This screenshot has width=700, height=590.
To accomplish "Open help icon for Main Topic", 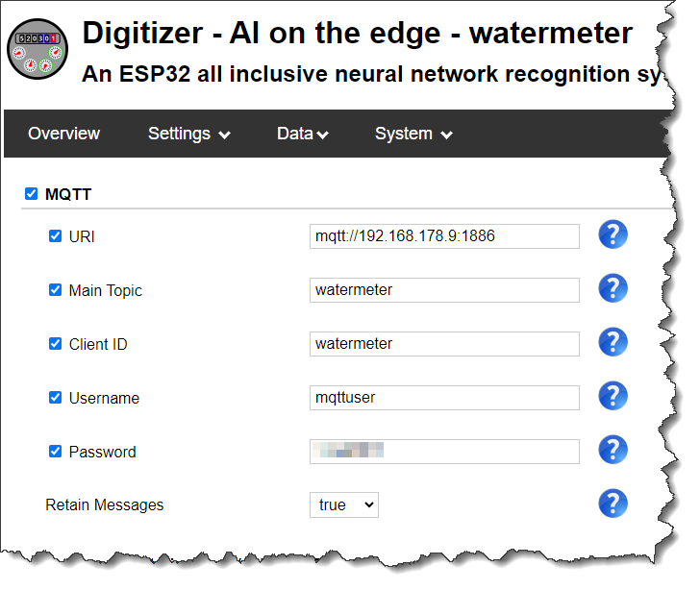I will (x=612, y=288).
